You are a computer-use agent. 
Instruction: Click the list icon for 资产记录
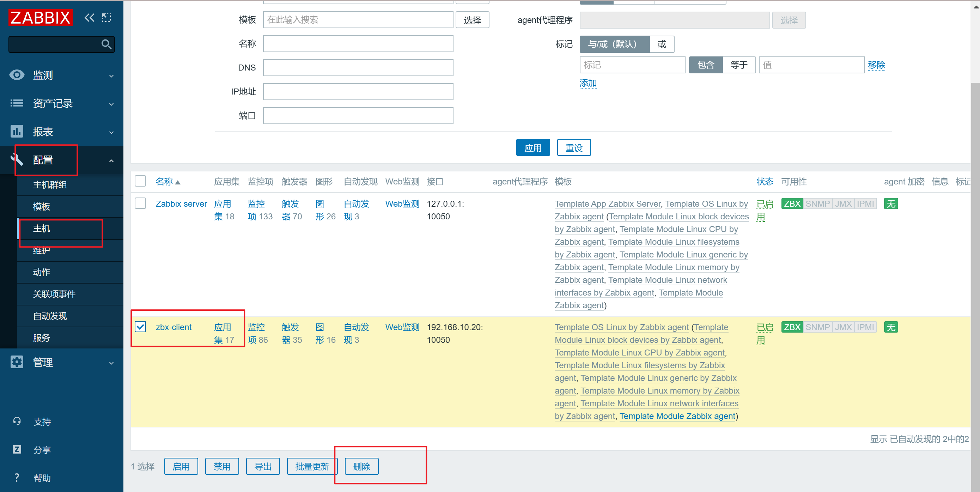(17, 103)
